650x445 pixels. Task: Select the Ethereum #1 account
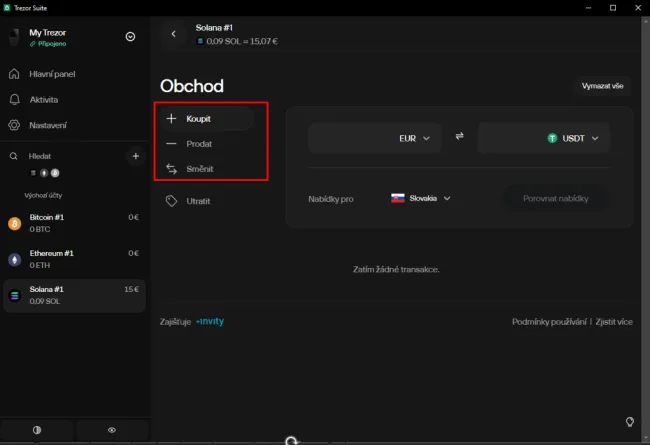click(74, 259)
